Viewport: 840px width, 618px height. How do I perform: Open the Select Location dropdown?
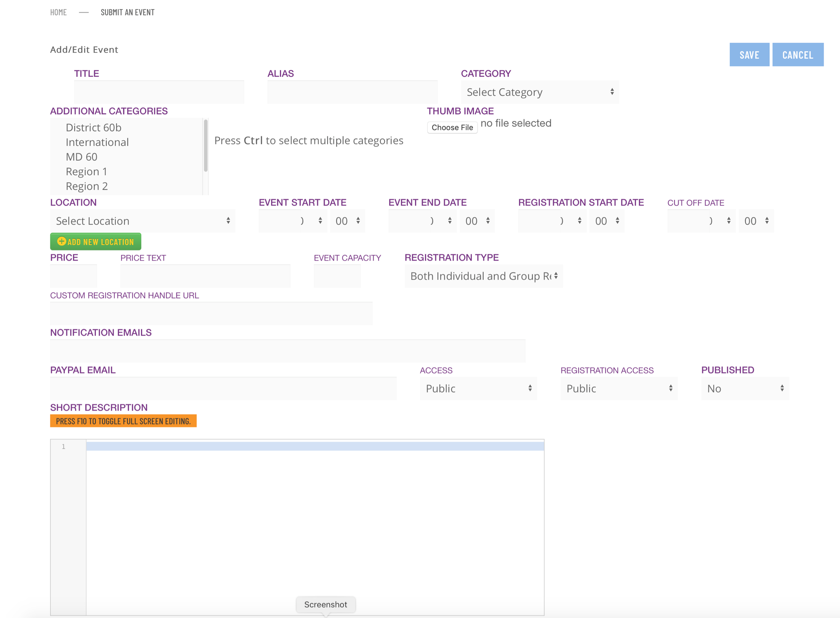click(142, 221)
